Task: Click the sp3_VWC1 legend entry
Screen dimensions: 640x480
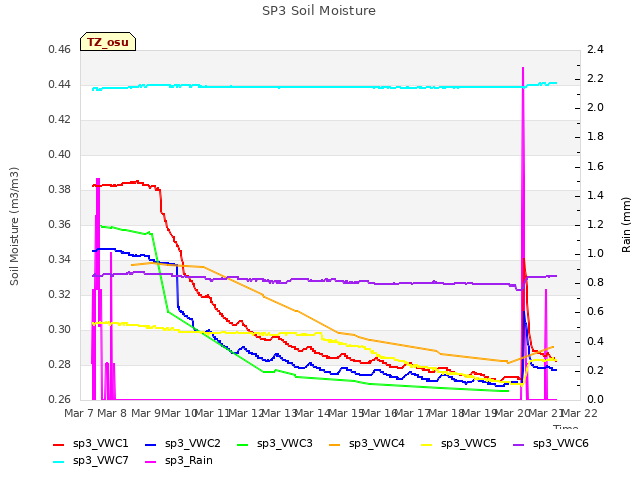Action: pos(91,443)
